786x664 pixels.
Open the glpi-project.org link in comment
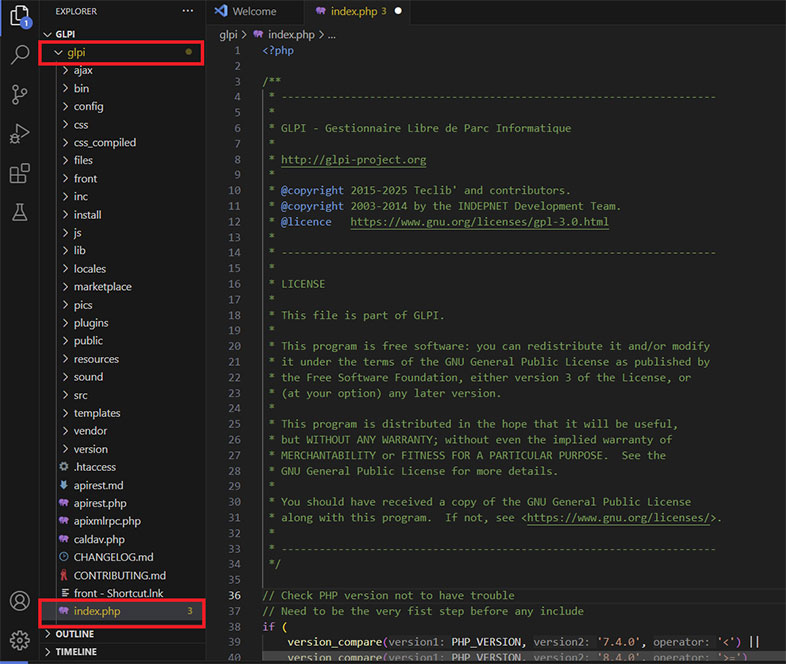click(x=353, y=159)
